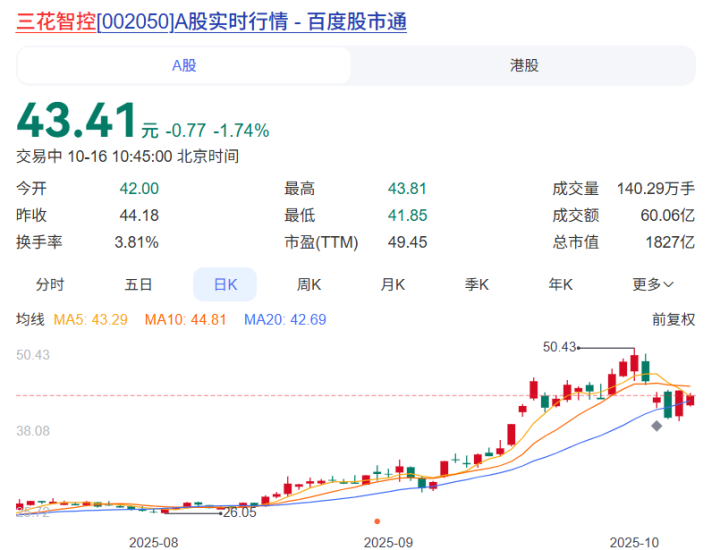Select the 日K chart tab

tap(225, 284)
